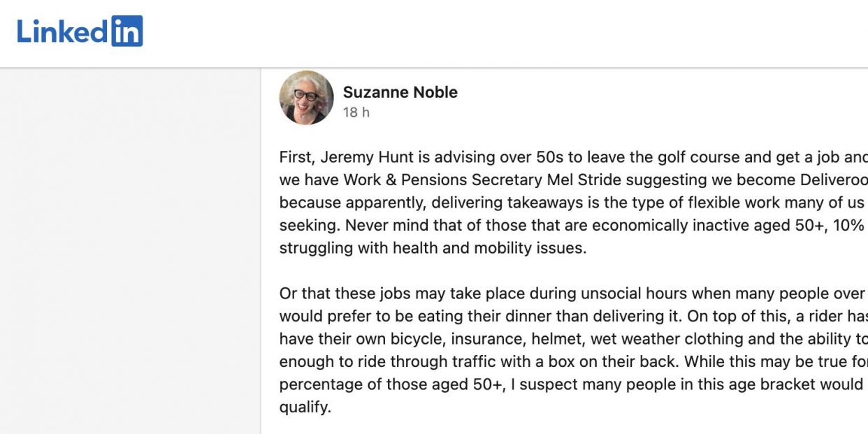Click the word "qualify." ending the post

[x=305, y=407]
